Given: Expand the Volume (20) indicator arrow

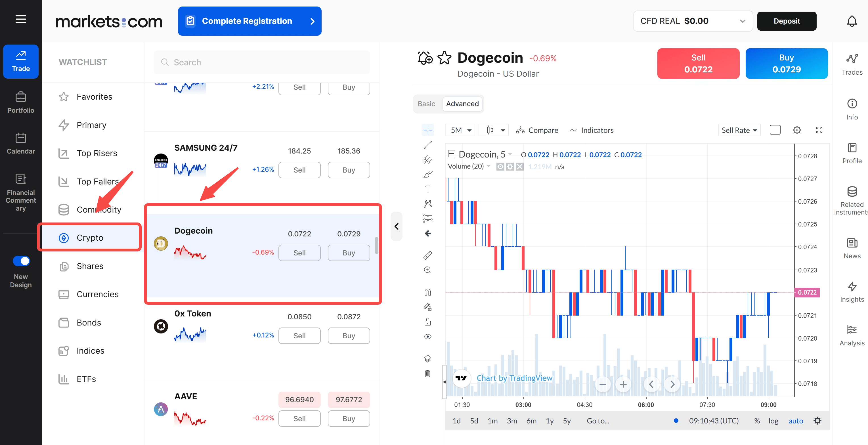Looking at the screenshot, I should pyautogui.click(x=488, y=166).
